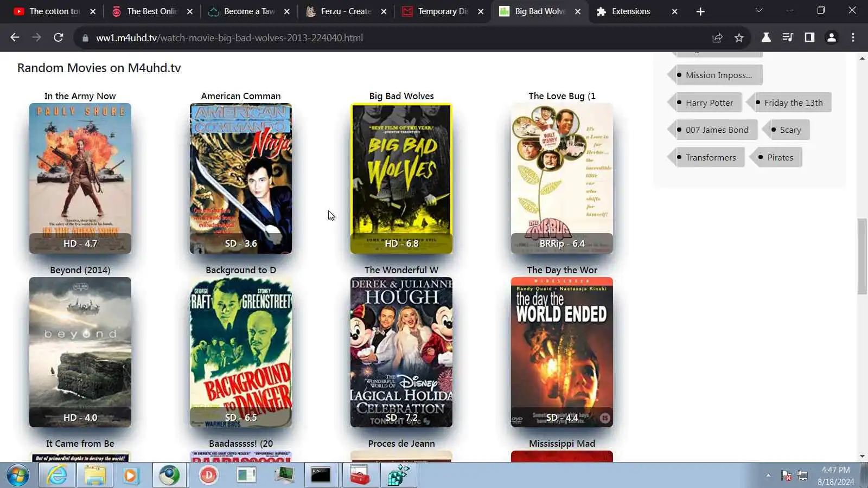Open Windows Explorer folder from taskbar
The width and height of the screenshot is (868, 488).
point(95,476)
